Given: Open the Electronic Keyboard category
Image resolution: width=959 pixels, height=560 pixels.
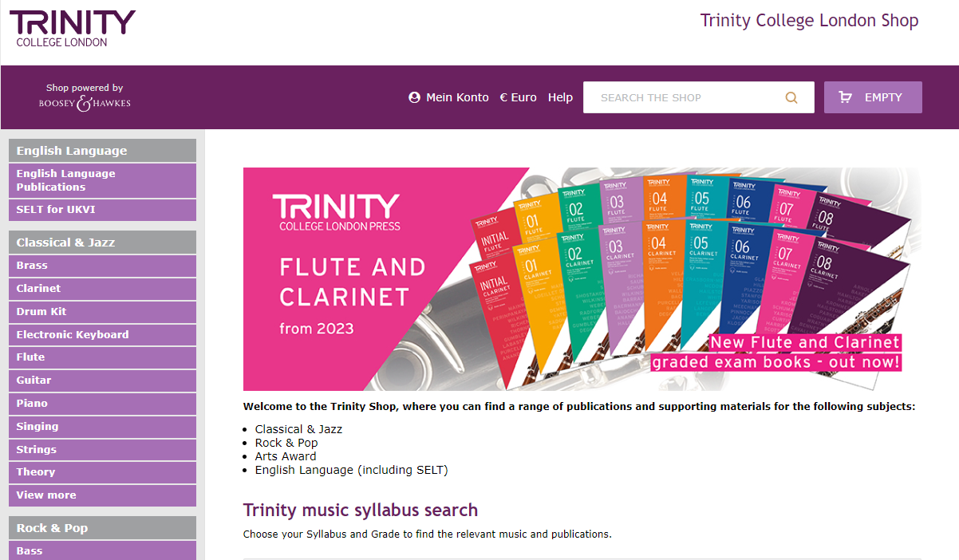Looking at the screenshot, I should 102,335.
